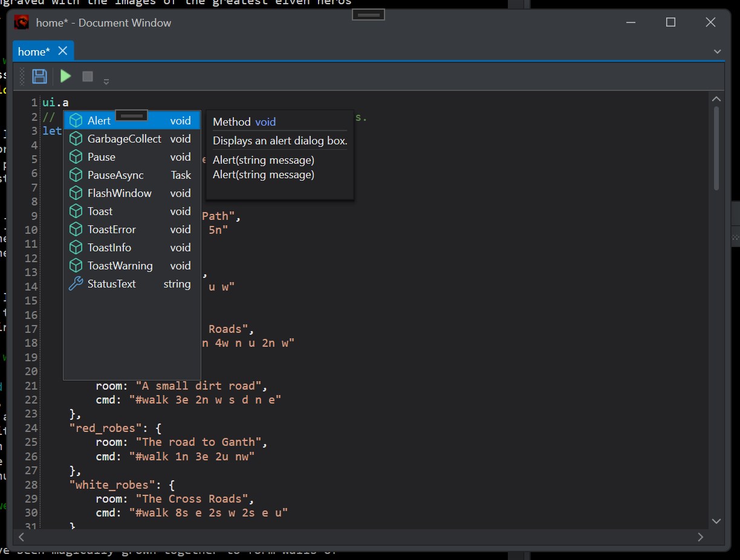Select GarbageCollect method cube icon
Image resolution: width=740 pixels, height=560 pixels.
click(x=76, y=139)
